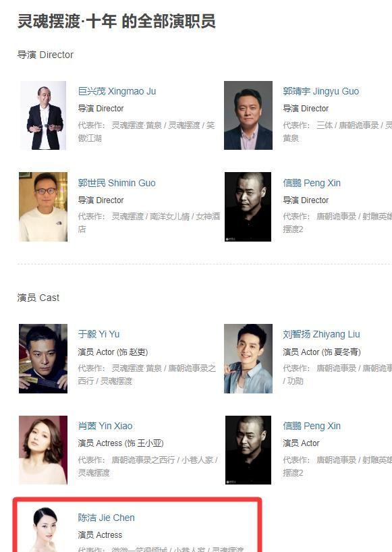
Task: Click Peng Xin actor name in cast
Action: [312, 426]
